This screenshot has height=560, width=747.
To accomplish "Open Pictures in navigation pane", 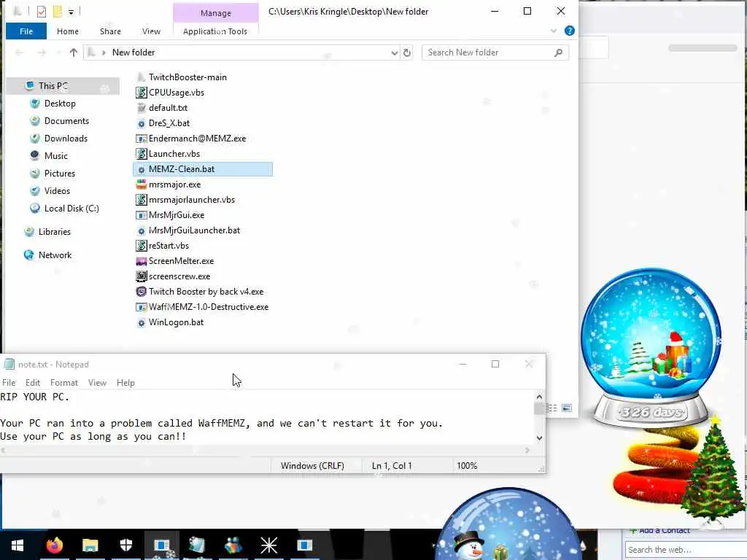I will point(60,174).
